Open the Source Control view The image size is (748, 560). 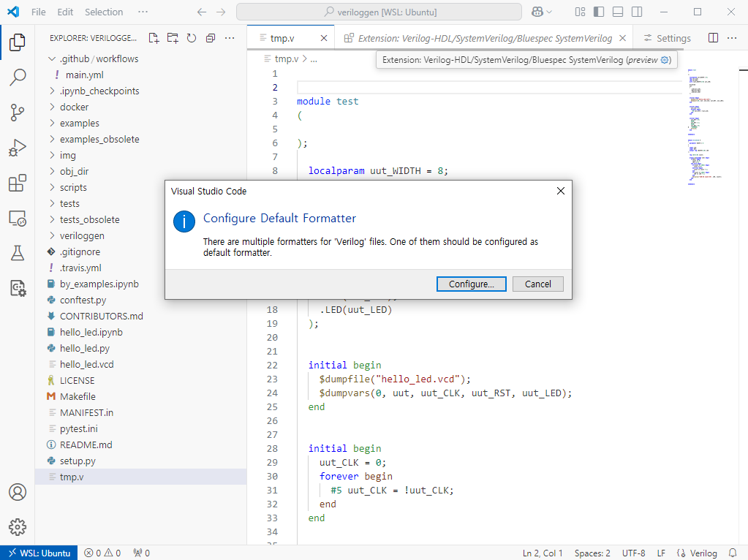point(17,113)
